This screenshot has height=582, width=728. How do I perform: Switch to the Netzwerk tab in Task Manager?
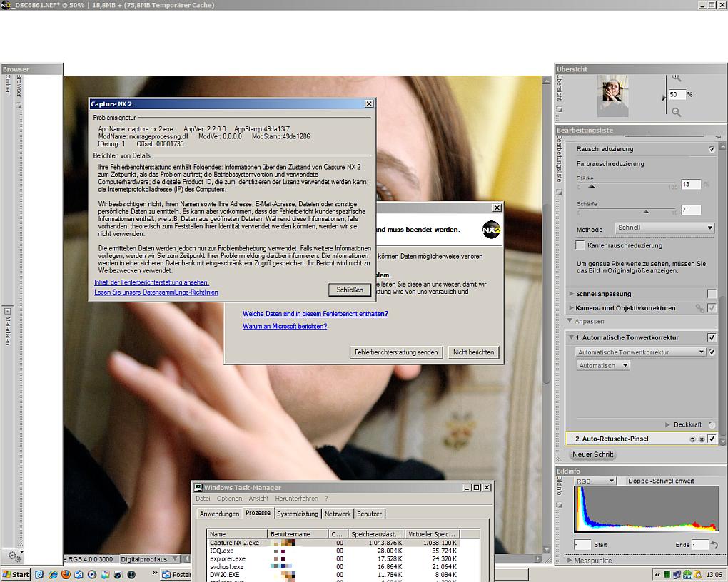click(338, 514)
